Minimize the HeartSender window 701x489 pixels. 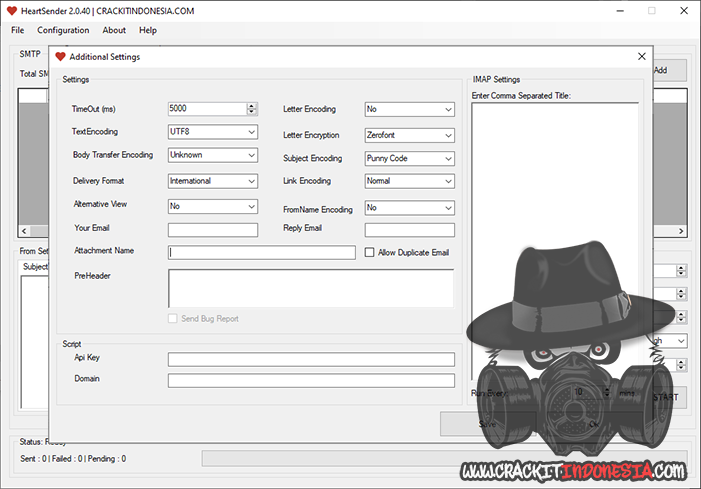pos(620,11)
